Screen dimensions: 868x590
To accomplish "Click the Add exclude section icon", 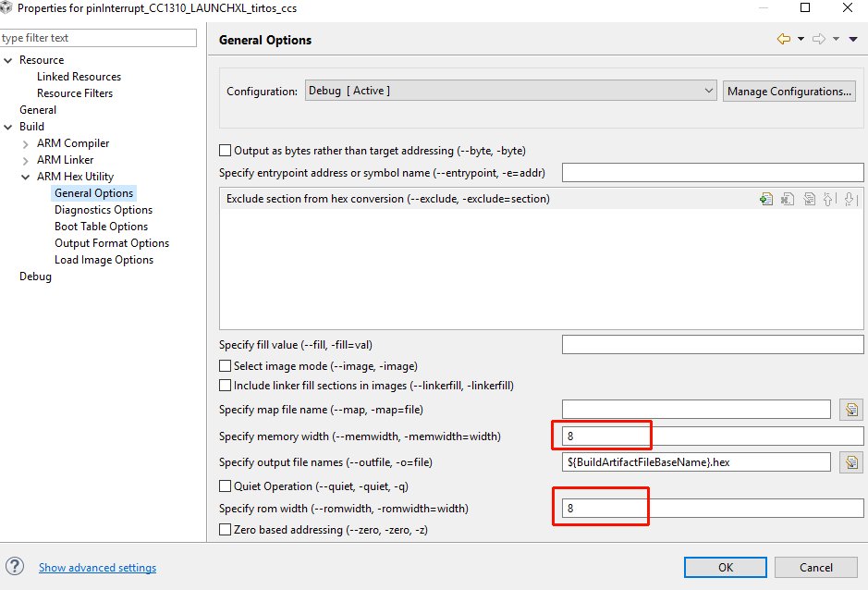I will click(x=766, y=199).
